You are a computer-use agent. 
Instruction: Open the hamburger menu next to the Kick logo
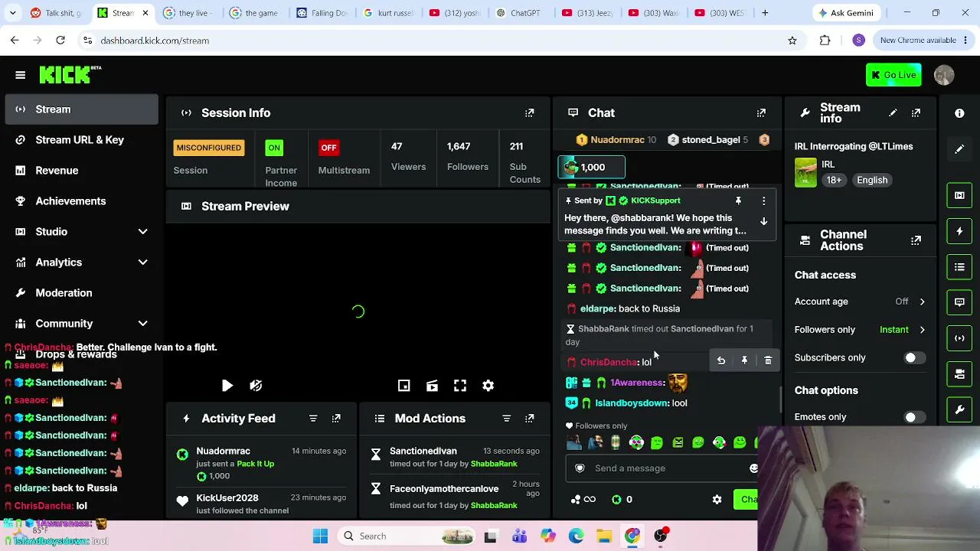(21, 75)
